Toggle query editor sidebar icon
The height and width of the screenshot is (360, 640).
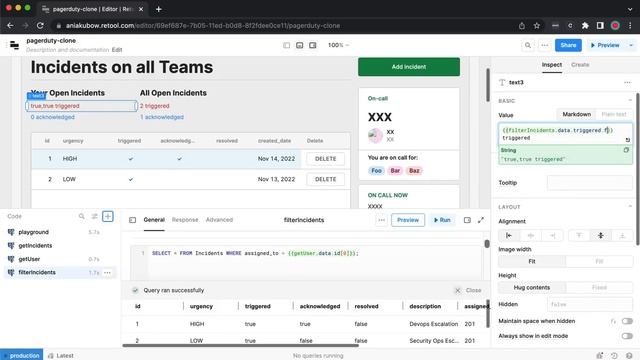point(133,220)
